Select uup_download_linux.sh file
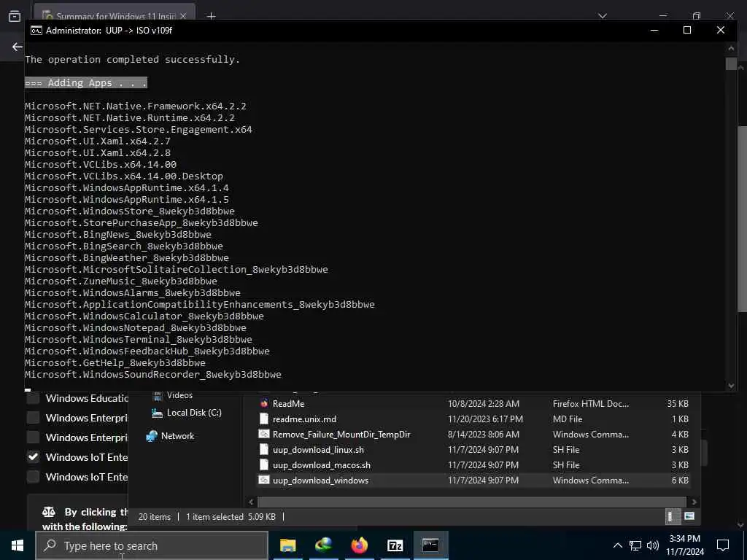Image resolution: width=747 pixels, height=560 pixels. pyautogui.click(x=318, y=449)
